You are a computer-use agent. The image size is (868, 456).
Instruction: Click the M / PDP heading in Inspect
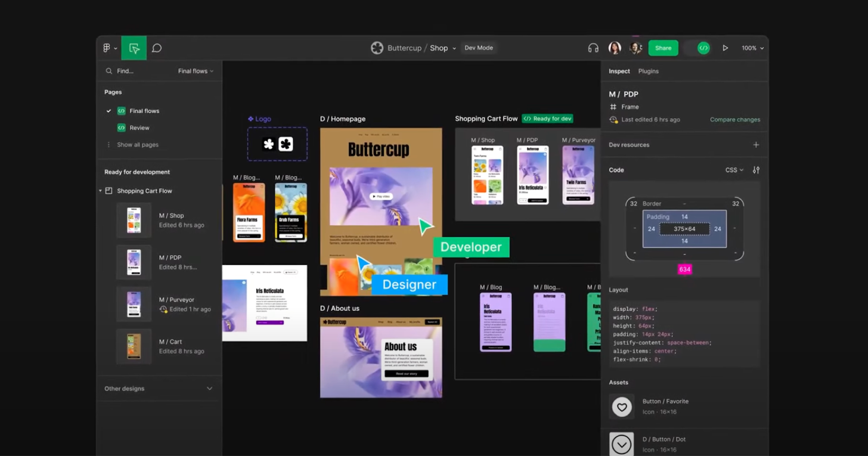pyautogui.click(x=623, y=94)
